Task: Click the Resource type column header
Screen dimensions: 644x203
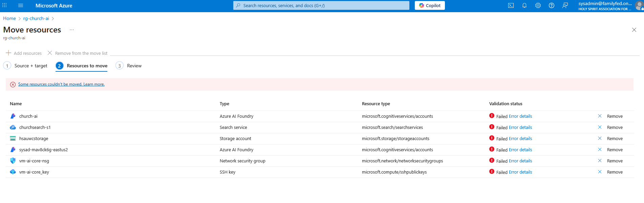Action: (x=376, y=104)
